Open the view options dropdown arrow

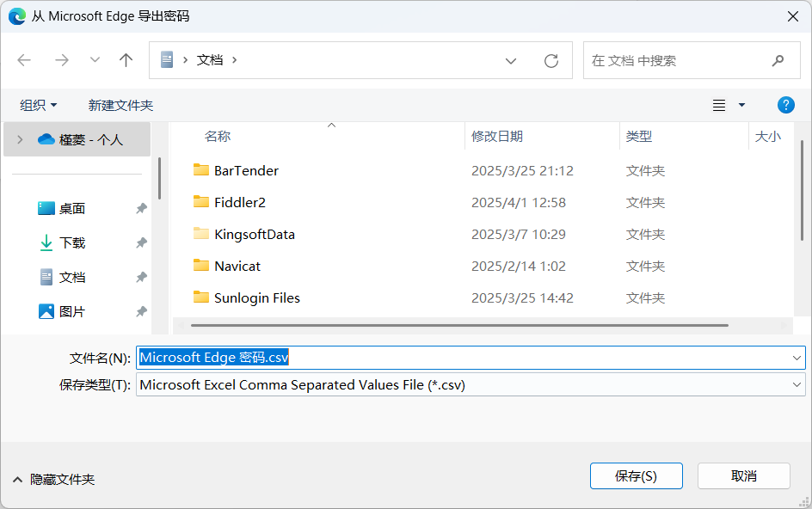(741, 106)
